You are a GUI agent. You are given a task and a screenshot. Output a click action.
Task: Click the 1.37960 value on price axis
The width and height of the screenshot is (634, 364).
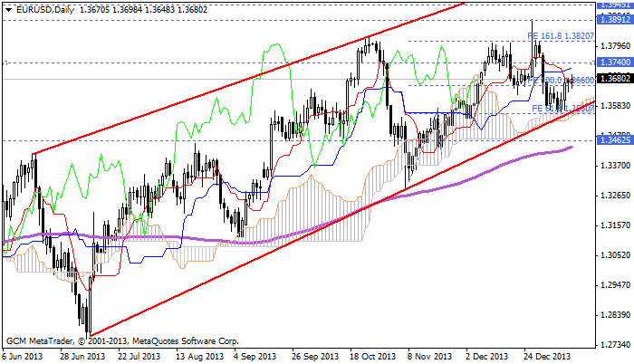click(616, 45)
